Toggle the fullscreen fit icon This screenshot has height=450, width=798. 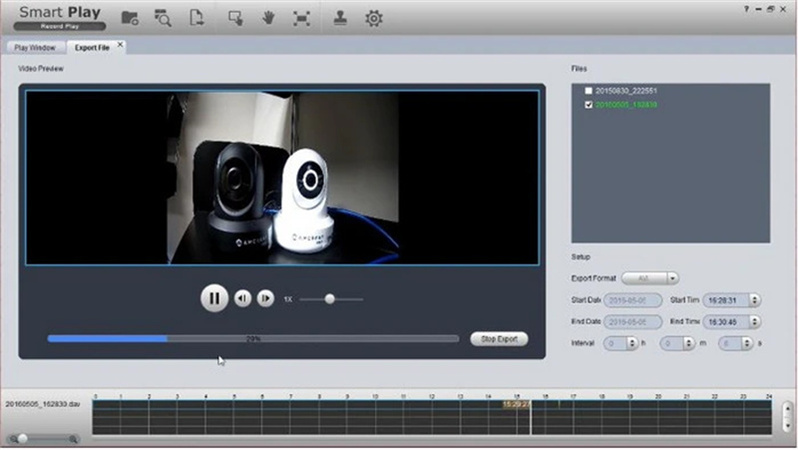click(x=302, y=18)
